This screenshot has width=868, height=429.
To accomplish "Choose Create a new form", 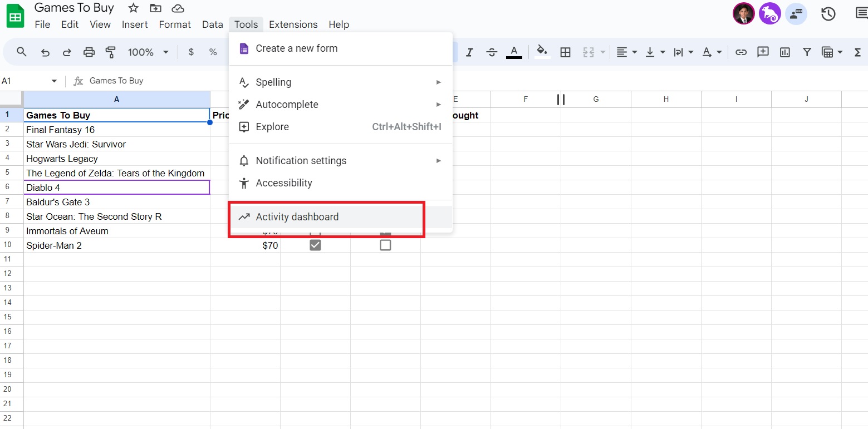I will click(341, 48).
